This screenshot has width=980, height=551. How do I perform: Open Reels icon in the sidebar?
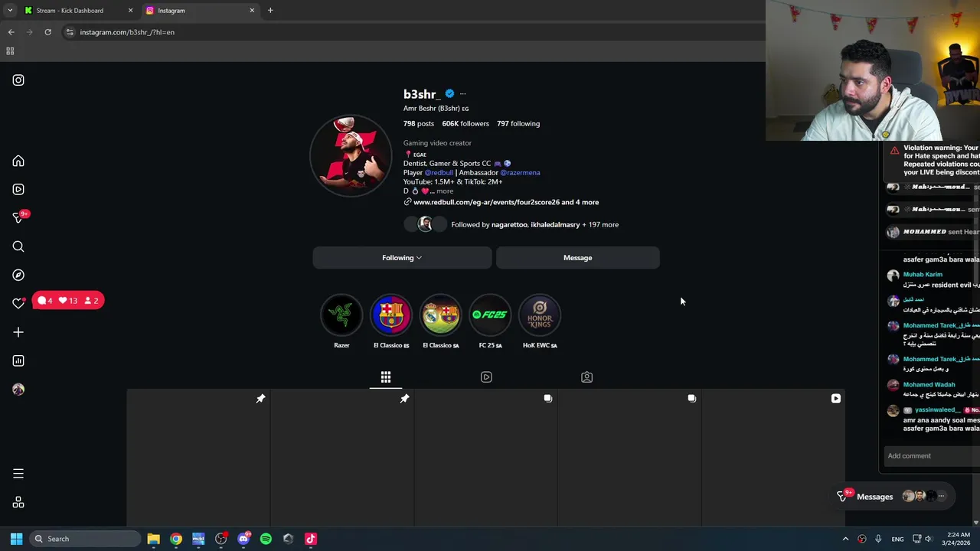[18, 190]
